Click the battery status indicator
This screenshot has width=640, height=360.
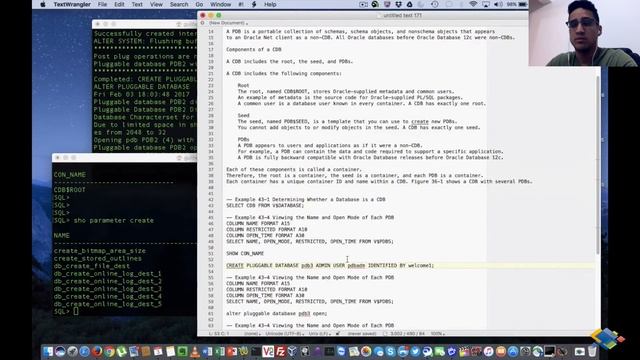pos(518,4)
